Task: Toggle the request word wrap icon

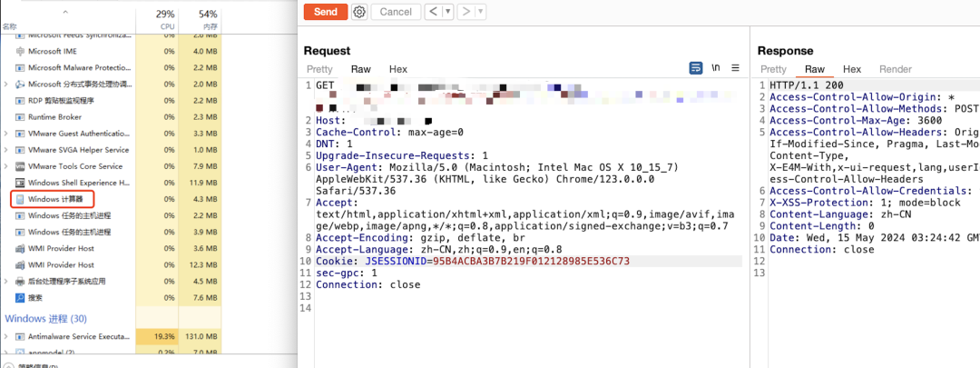Action: pyautogui.click(x=696, y=68)
